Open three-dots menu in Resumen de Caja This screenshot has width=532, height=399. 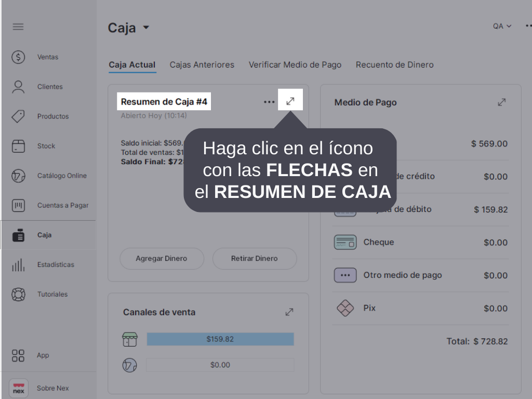point(269,102)
